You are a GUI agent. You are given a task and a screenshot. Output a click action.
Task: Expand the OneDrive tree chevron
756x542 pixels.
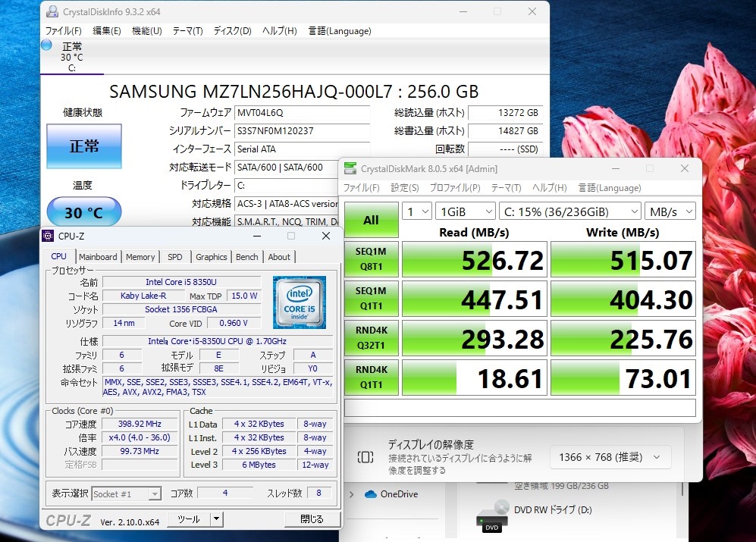352,494
